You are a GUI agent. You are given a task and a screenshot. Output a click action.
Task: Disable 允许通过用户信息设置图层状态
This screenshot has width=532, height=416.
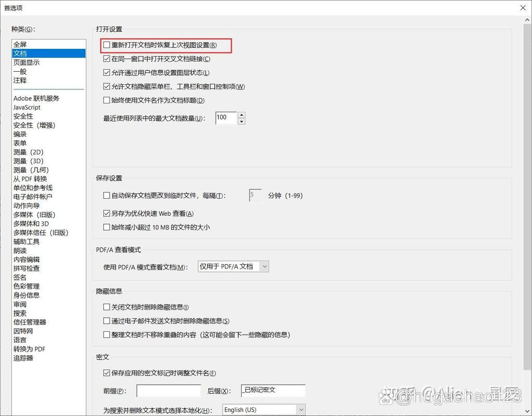[x=107, y=73]
